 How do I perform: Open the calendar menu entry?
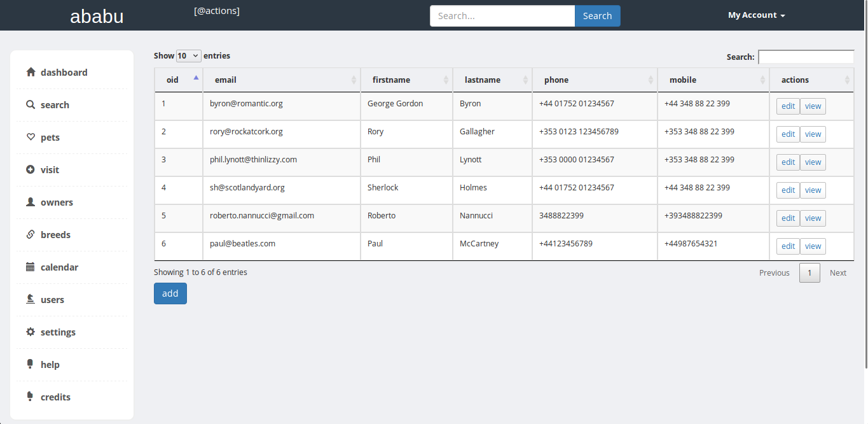pyautogui.click(x=59, y=267)
